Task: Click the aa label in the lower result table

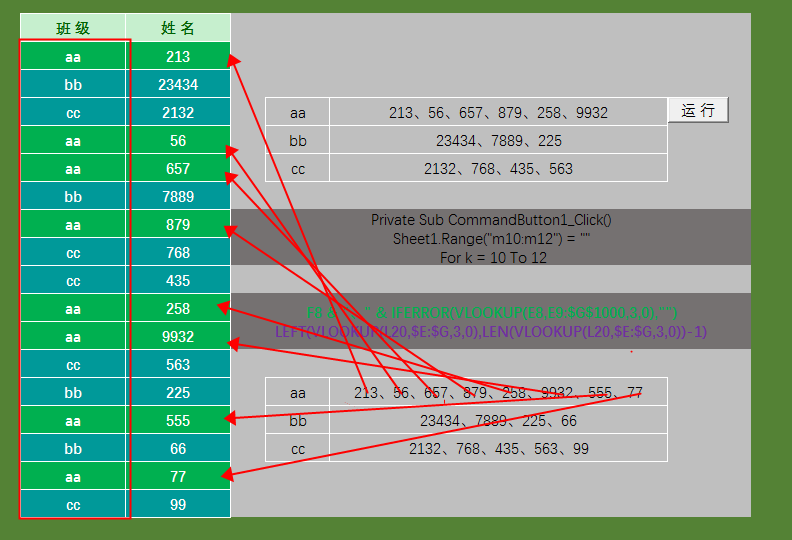Action: [x=298, y=392]
